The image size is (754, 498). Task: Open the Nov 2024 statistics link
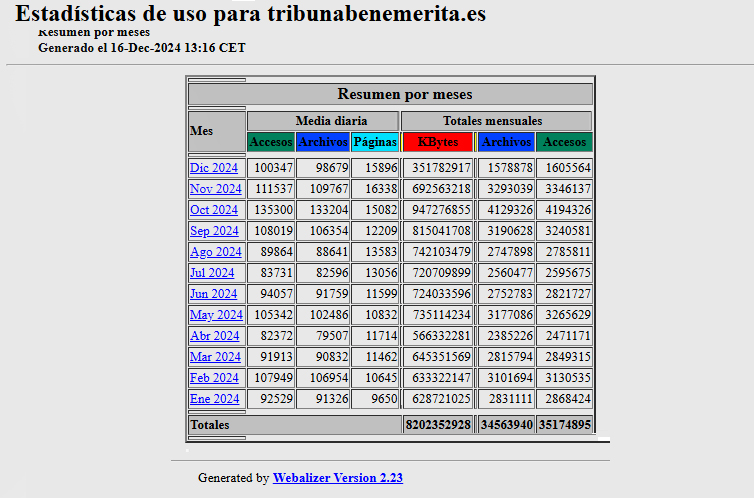click(215, 189)
